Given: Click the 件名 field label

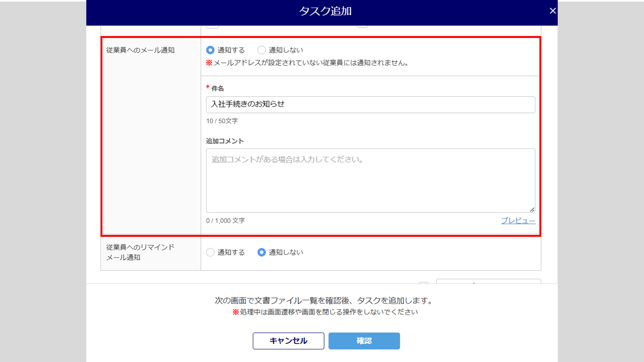Looking at the screenshot, I should (217, 88).
